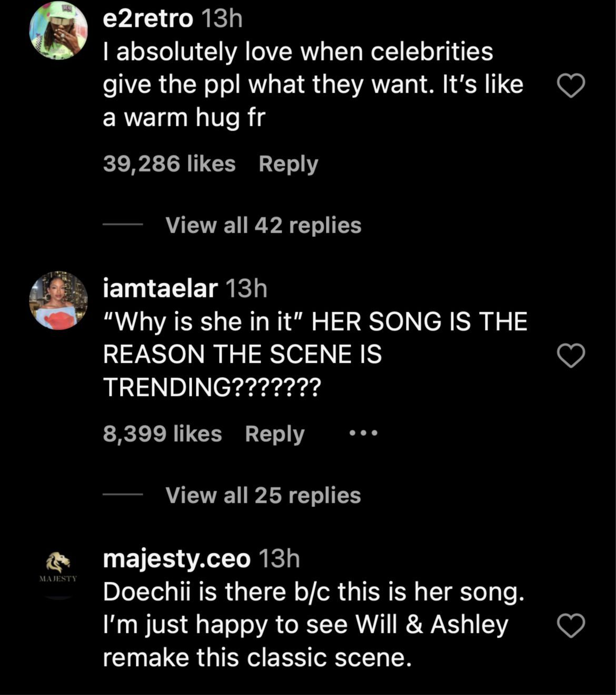The width and height of the screenshot is (616, 695).
Task: Open e2retro's profile picture
Action: [58, 31]
